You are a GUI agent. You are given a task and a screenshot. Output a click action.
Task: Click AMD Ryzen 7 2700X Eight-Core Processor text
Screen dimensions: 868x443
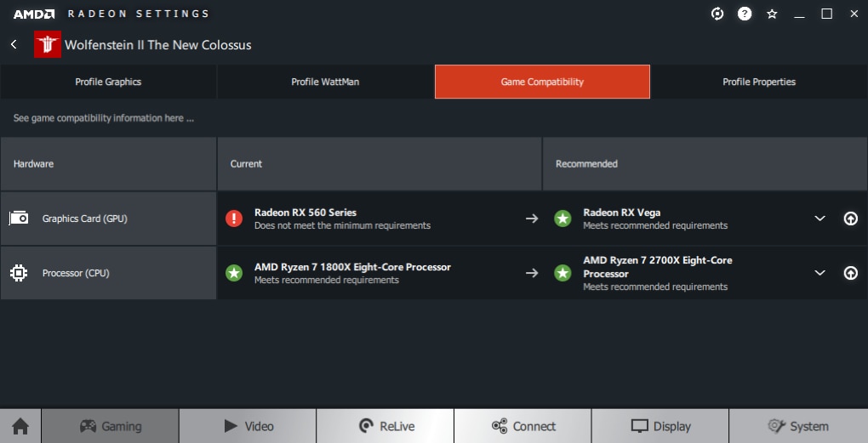click(658, 267)
